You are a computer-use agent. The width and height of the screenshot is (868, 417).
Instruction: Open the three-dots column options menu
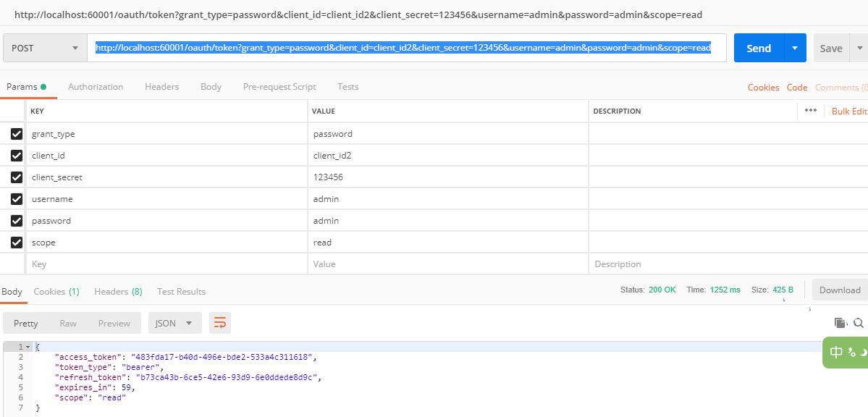(x=810, y=110)
